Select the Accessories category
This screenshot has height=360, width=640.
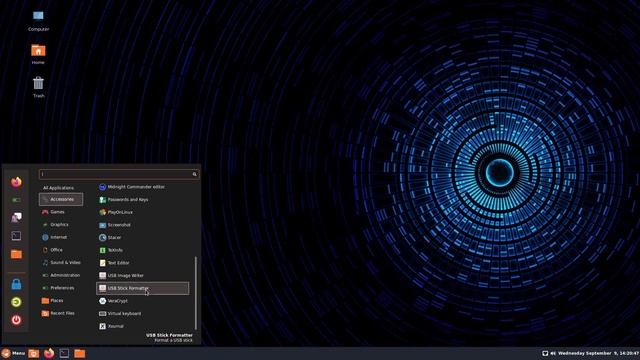coord(61,199)
